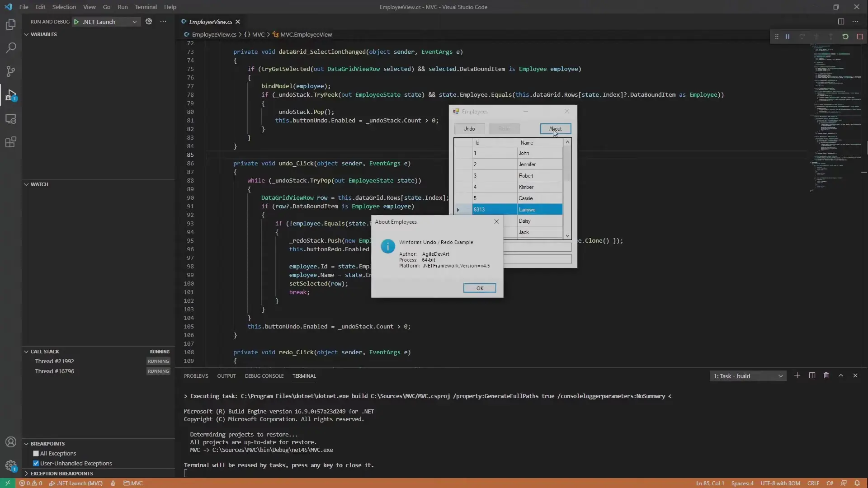
Task: Select the Jennifer row in Employees grid
Action: (508, 164)
